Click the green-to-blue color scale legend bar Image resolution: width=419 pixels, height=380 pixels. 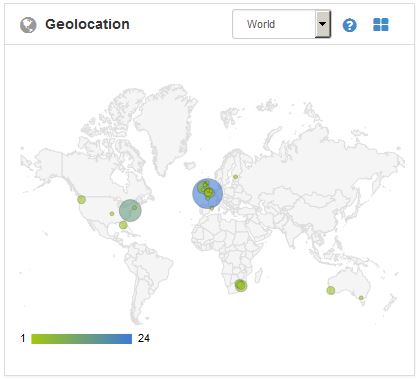tap(82, 339)
